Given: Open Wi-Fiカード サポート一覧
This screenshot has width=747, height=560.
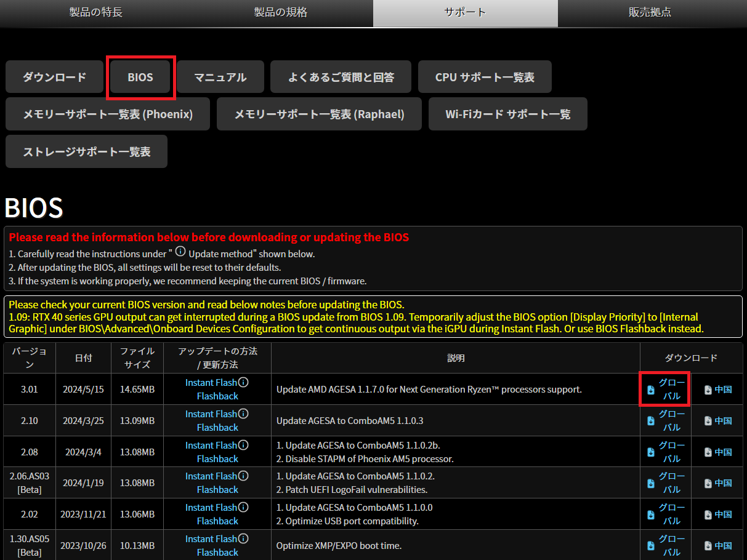Looking at the screenshot, I should (x=508, y=114).
